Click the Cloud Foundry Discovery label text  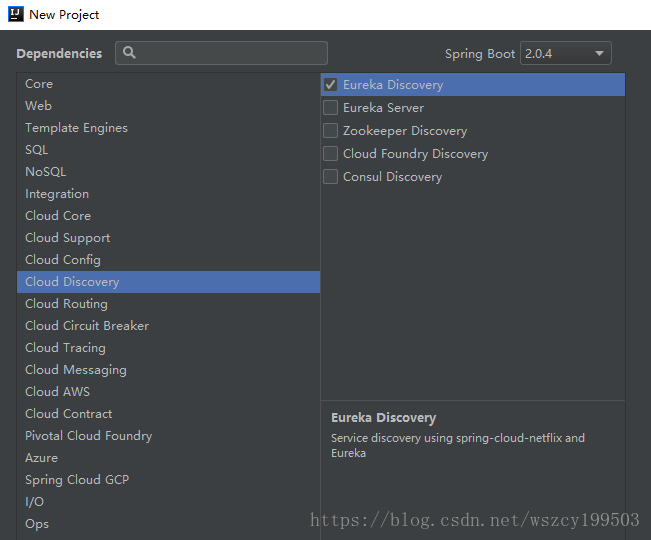pyautogui.click(x=415, y=154)
